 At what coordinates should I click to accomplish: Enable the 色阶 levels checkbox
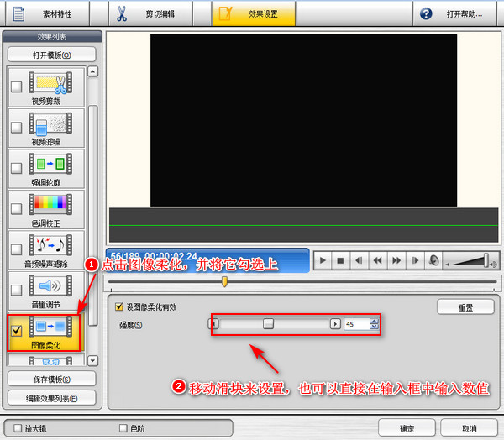(123, 428)
